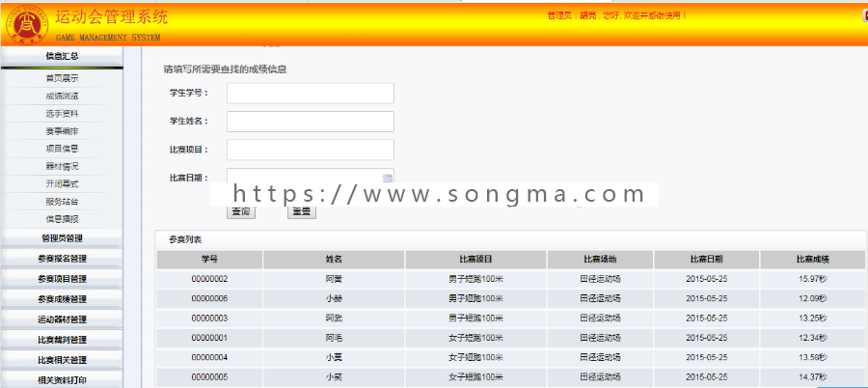The image size is (868, 388).
Task: Click the 重置 reset button
Action: [302, 211]
